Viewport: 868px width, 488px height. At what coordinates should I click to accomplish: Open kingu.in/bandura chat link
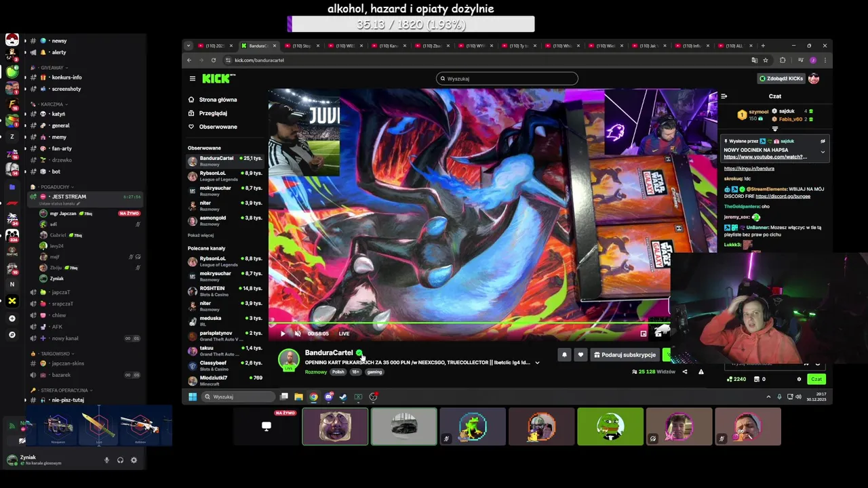click(x=749, y=169)
